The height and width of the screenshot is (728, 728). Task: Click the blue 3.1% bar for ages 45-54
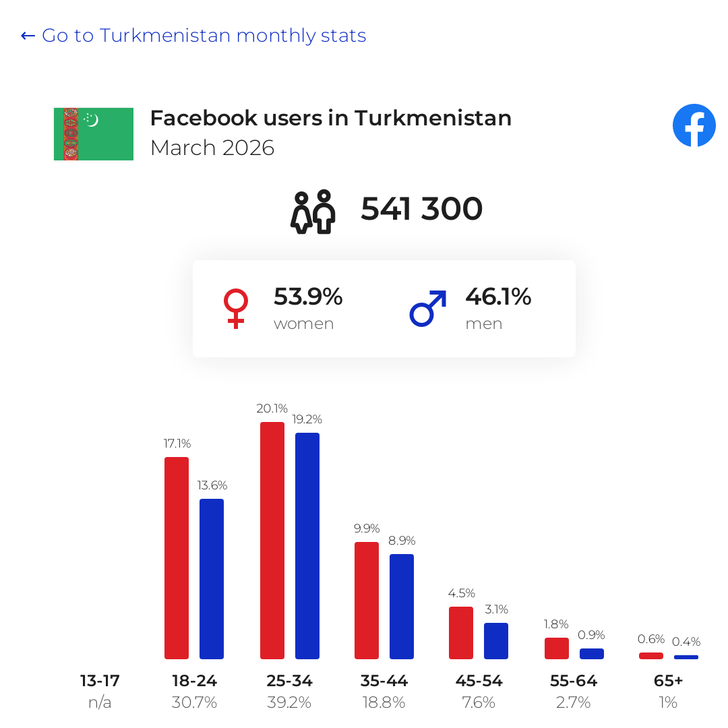pyautogui.click(x=496, y=641)
